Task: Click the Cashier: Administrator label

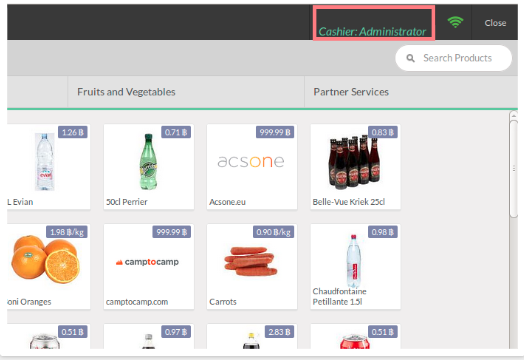Action: tap(372, 31)
